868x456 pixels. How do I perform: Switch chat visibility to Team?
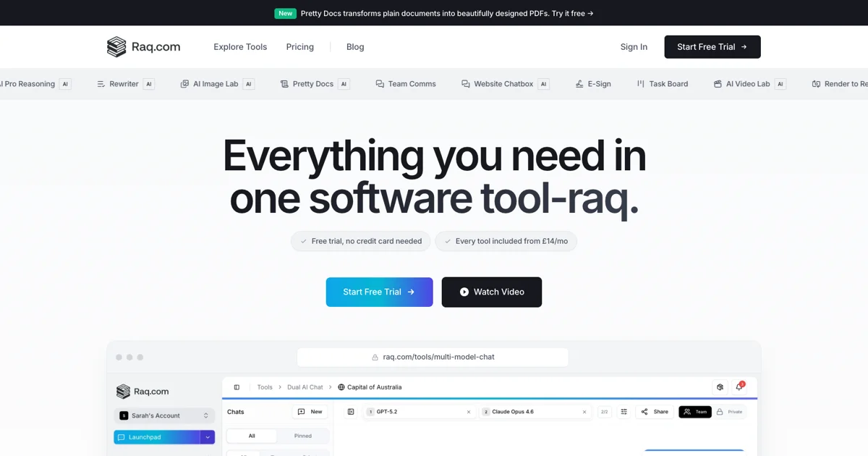pos(694,412)
